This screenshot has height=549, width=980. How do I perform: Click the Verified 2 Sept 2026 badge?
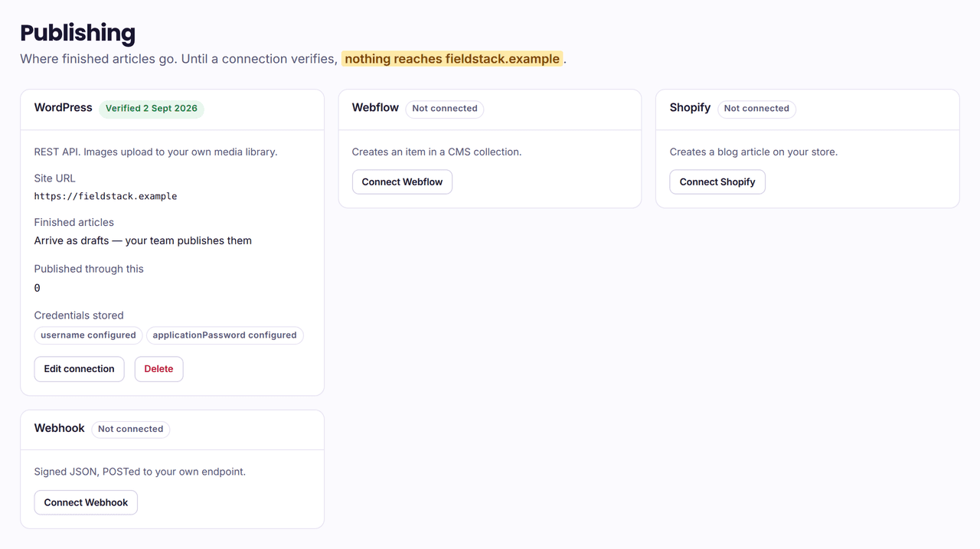pos(152,109)
